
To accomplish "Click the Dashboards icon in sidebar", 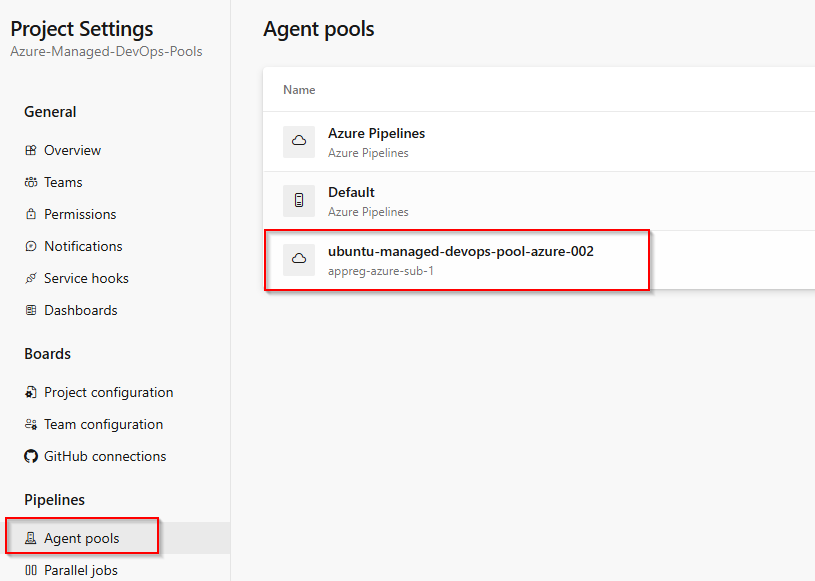I will [x=31, y=310].
